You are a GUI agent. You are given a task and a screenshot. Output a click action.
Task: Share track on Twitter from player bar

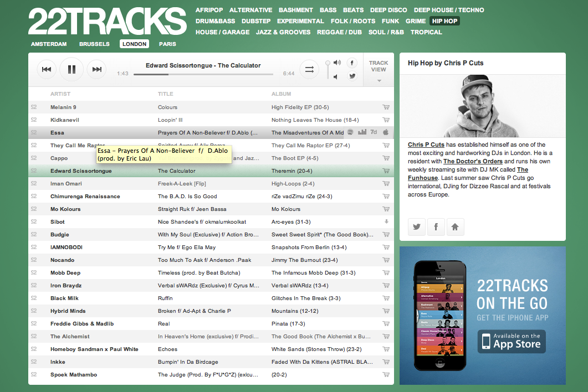[351, 76]
